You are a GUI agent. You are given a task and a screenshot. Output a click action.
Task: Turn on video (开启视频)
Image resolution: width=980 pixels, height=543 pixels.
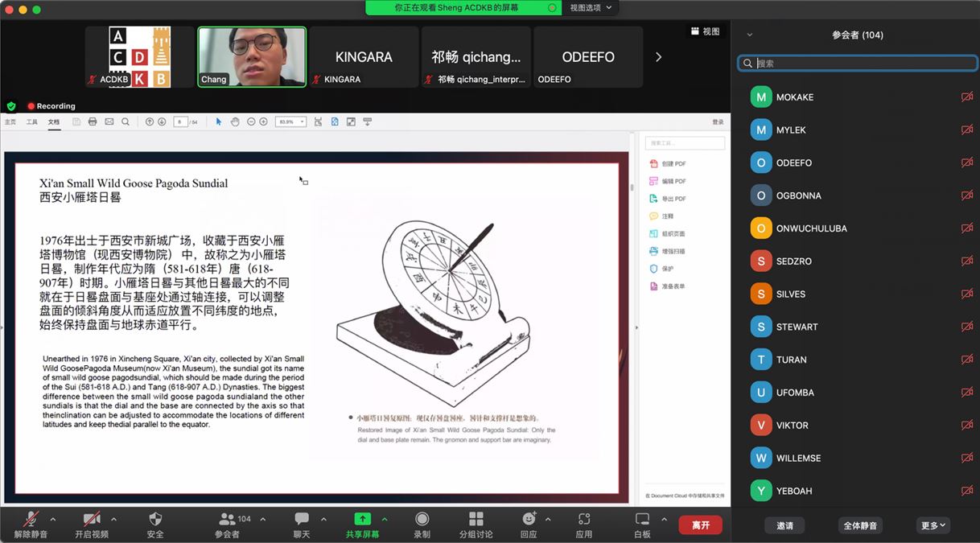(x=92, y=524)
